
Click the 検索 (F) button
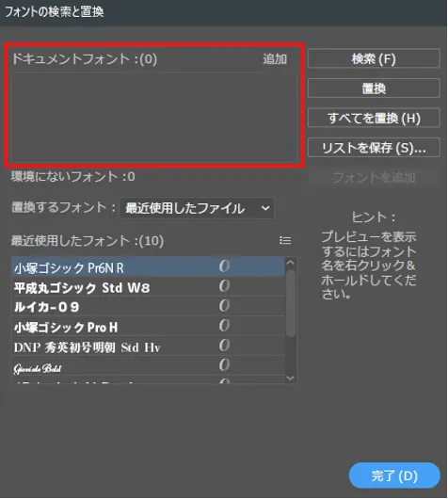click(374, 58)
